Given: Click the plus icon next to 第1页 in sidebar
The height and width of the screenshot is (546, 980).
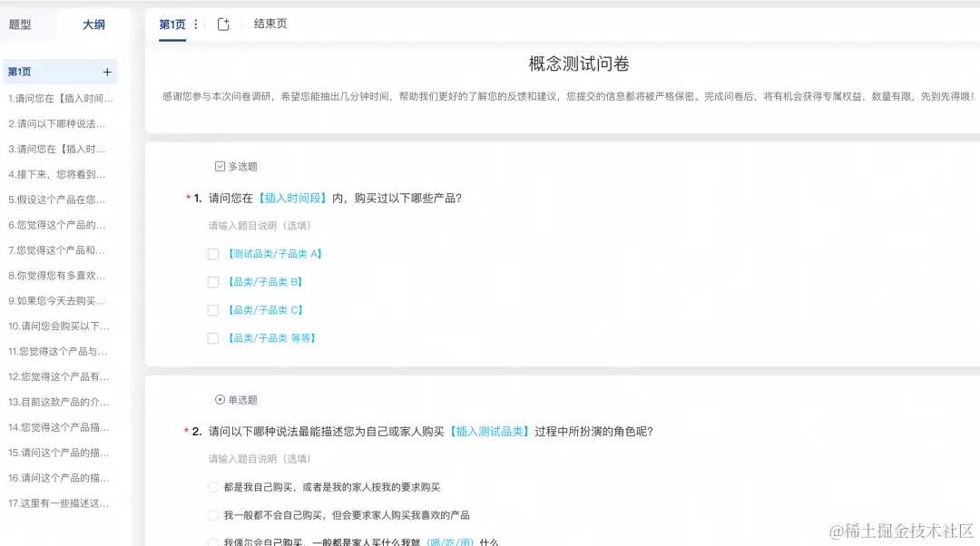Looking at the screenshot, I should coord(107,70).
